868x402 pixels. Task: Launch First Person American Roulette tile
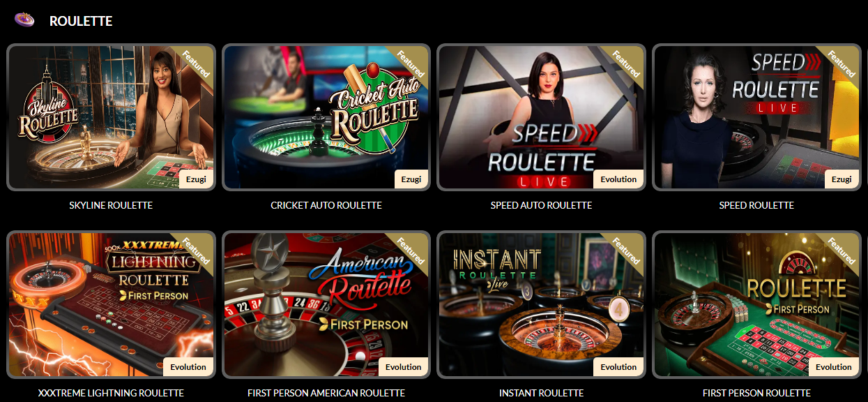[326, 304]
